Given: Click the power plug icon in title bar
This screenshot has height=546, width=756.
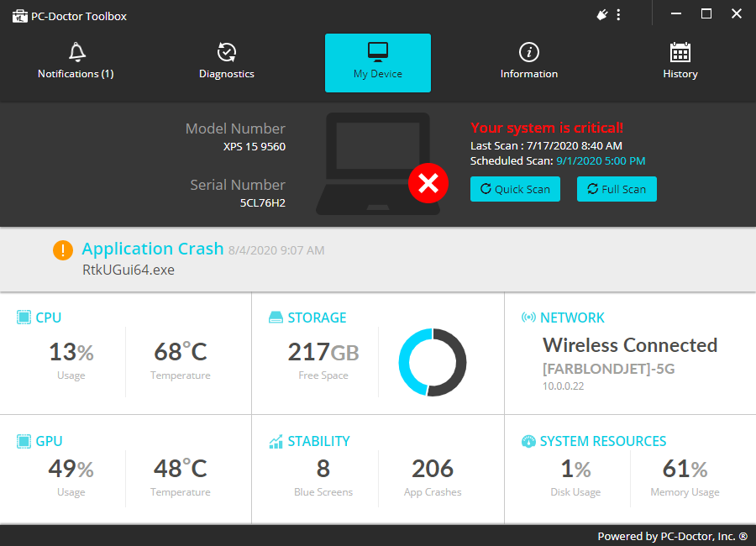Looking at the screenshot, I should click(602, 15).
